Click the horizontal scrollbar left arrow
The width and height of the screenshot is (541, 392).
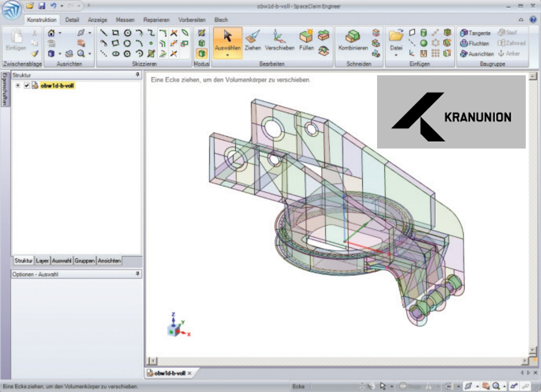pyautogui.click(x=153, y=361)
